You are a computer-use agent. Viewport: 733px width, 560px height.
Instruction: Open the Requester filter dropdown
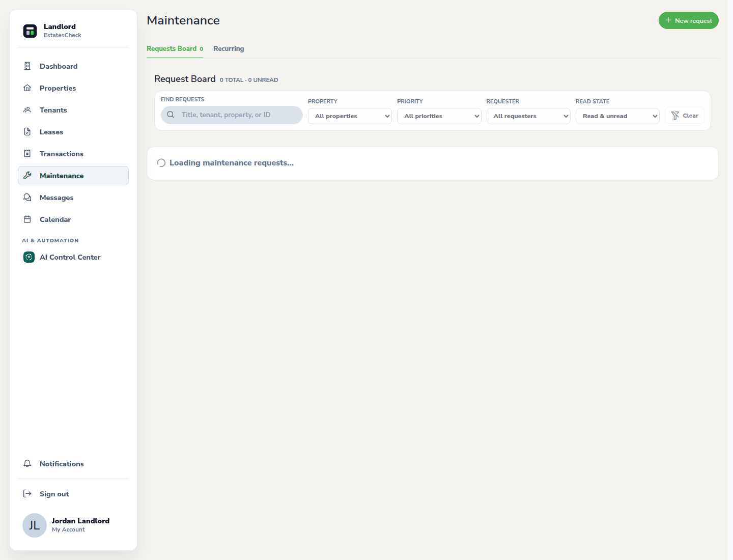pyautogui.click(x=528, y=116)
